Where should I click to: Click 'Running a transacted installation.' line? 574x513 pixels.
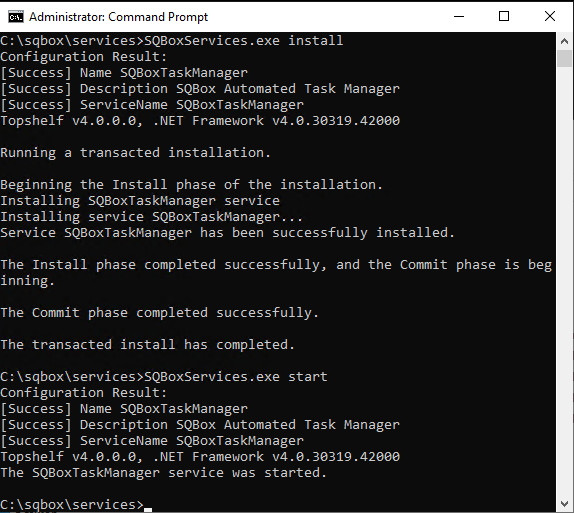tap(135, 153)
